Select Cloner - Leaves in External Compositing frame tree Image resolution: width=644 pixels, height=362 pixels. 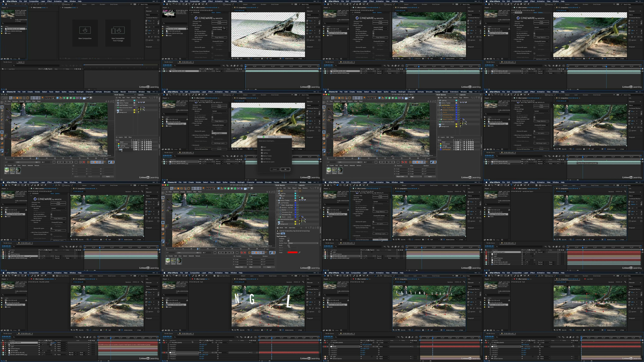tap(287, 217)
